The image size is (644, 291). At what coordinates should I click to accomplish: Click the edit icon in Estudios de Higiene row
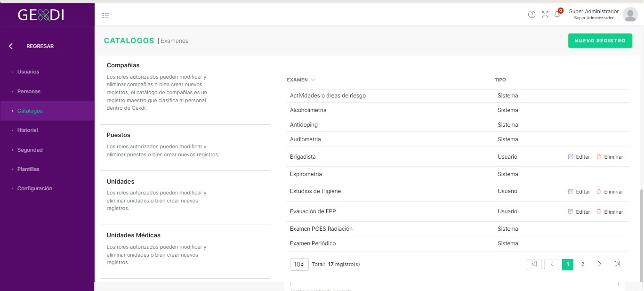tap(571, 192)
